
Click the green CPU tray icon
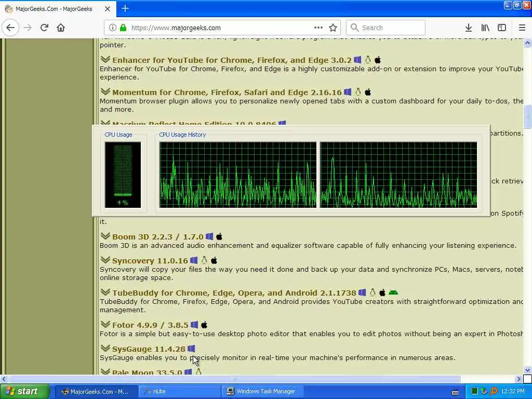click(475, 391)
